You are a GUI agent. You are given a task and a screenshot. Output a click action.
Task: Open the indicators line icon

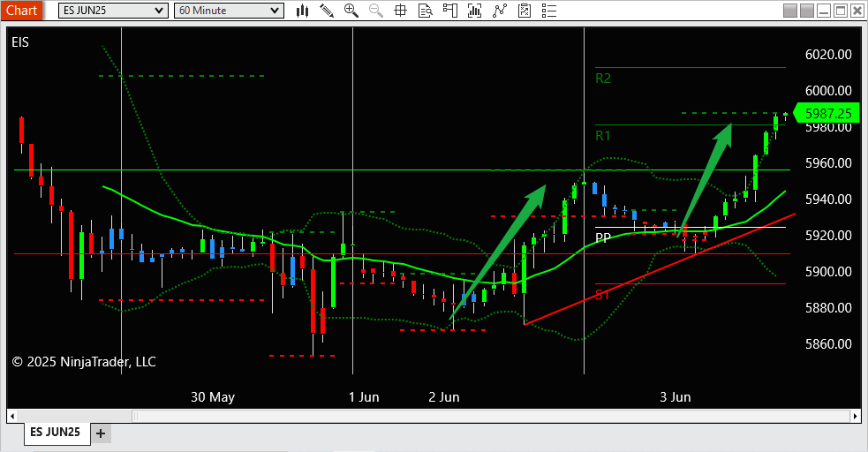(x=499, y=11)
